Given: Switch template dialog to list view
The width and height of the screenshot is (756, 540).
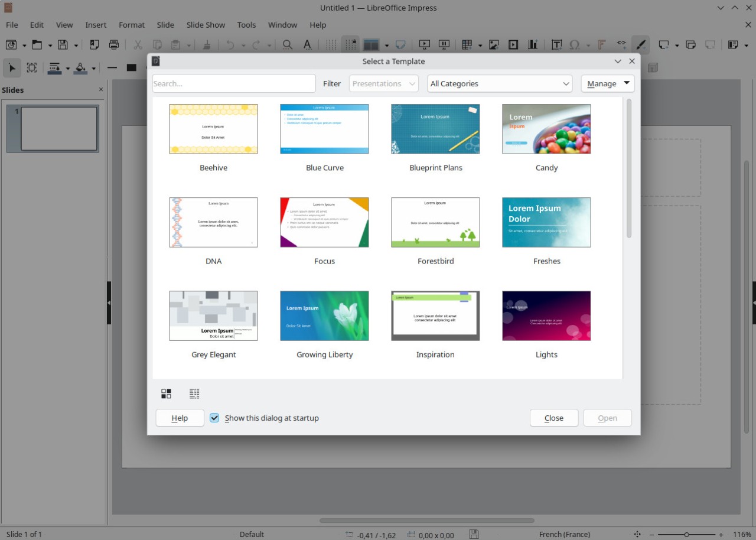Looking at the screenshot, I should click(194, 393).
